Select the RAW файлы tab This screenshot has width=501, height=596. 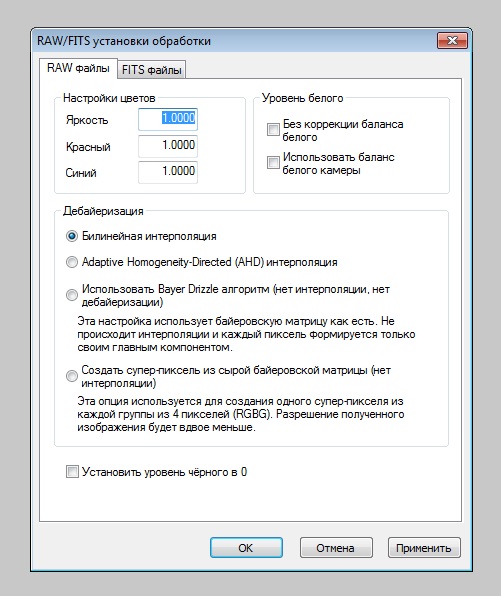pyautogui.click(x=78, y=68)
